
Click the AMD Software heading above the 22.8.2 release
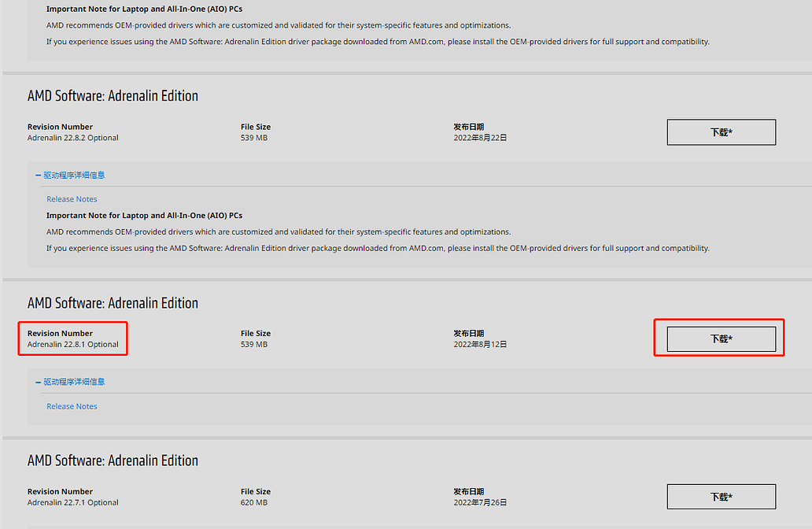pyautogui.click(x=113, y=96)
